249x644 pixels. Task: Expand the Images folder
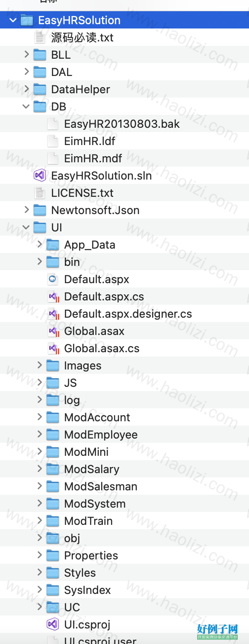39,366
